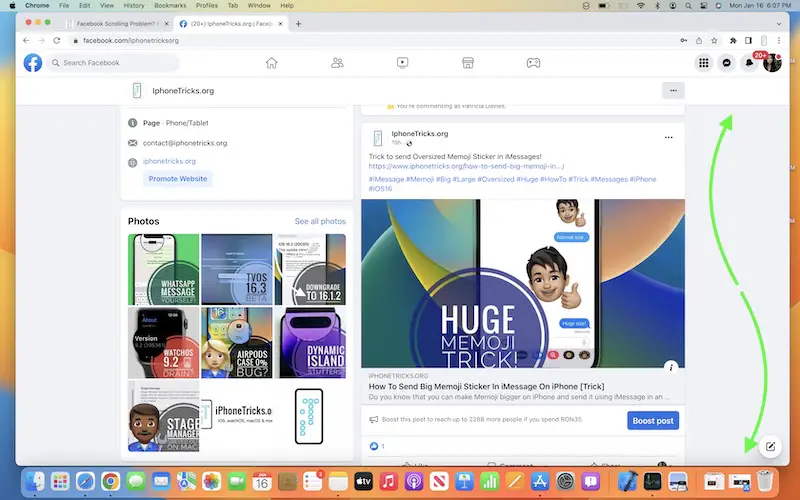Open the Facebook apps grid menu
Viewport: 800px width, 500px height.
704,63
